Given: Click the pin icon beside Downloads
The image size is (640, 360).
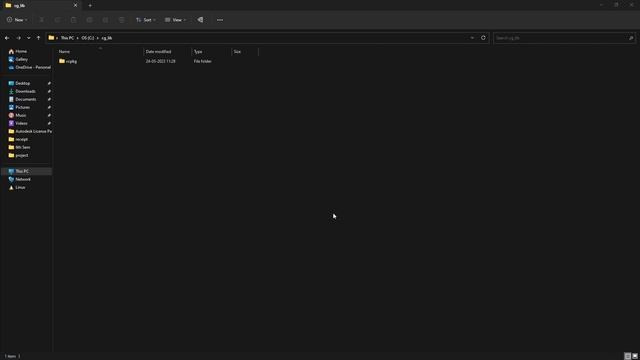Looking at the screenshot, I should (49, 91).
